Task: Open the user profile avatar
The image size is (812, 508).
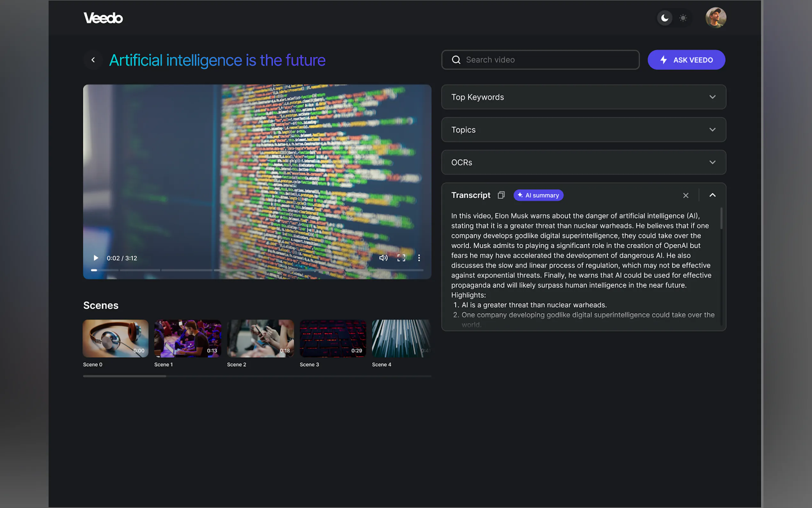Action: (716, 18)
